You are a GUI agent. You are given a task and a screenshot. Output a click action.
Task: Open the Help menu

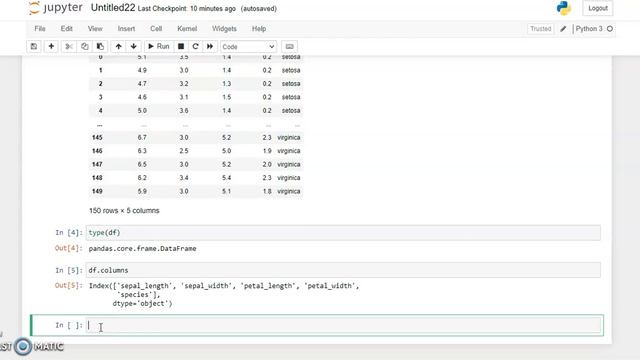coord(259,29)
